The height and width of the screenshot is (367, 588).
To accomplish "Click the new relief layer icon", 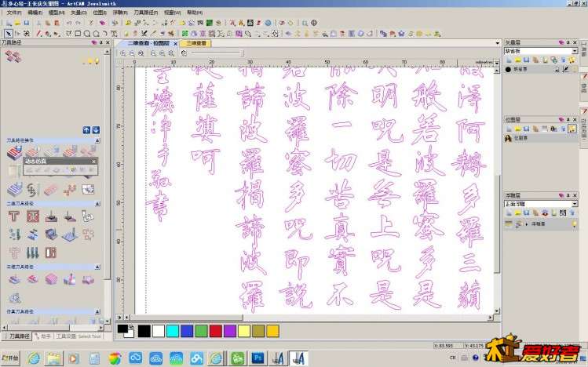I will point(509,213).
